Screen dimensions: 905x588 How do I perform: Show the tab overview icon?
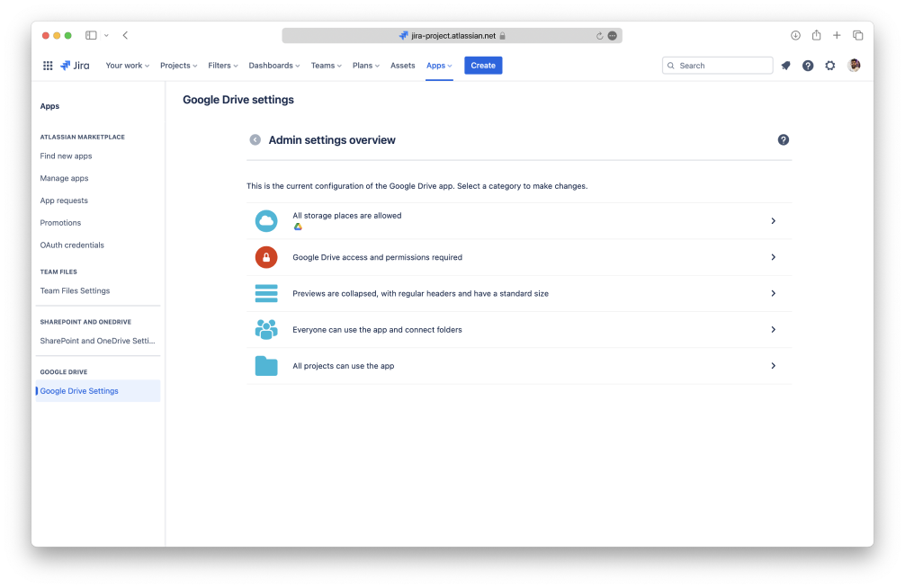coord(857,36)
